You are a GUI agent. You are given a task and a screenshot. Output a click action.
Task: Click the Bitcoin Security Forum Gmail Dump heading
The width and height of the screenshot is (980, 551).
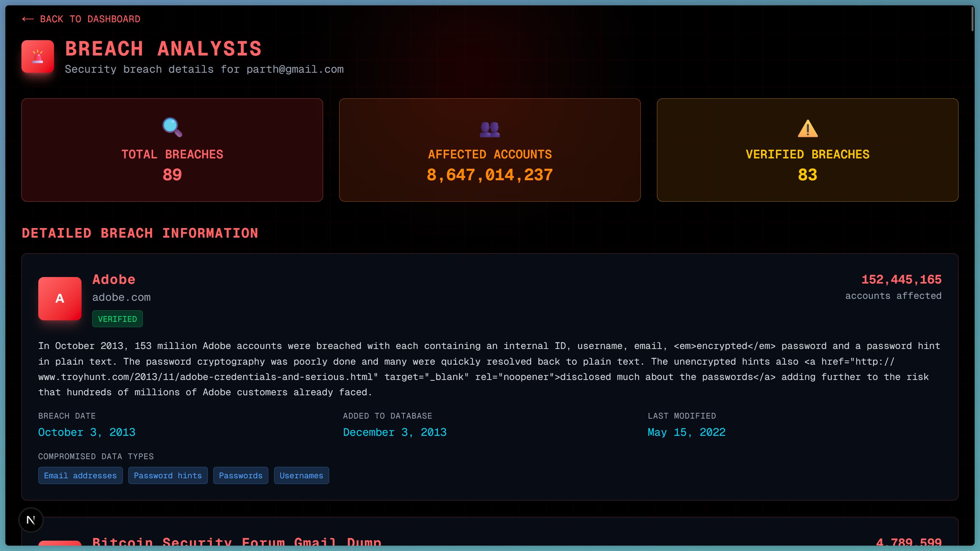tap(237, 541)
